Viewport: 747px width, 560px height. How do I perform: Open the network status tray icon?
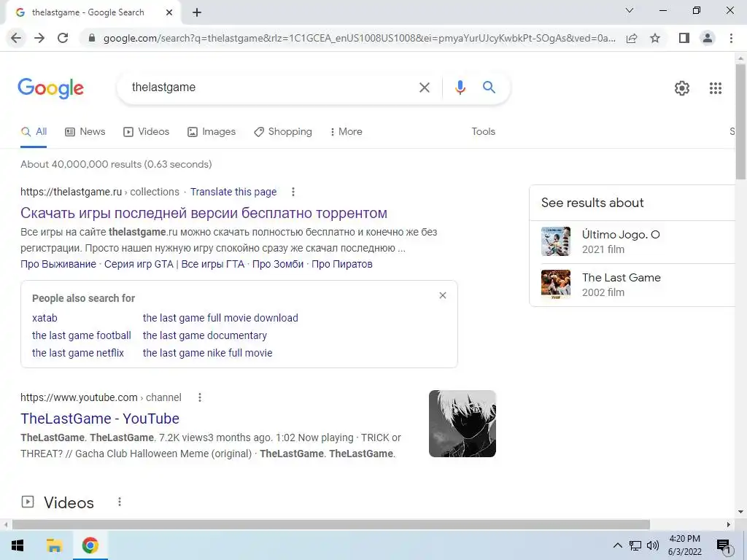[635, 545]
